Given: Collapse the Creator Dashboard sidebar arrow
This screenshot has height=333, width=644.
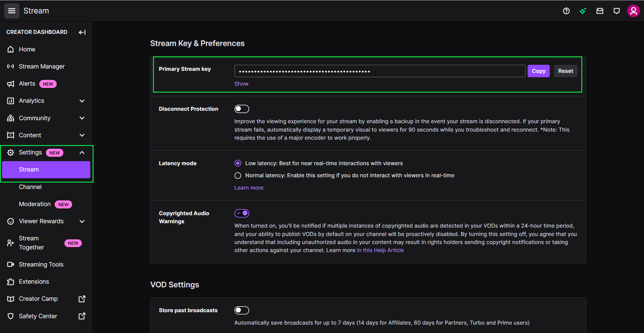Looking at the screenshot, I should [82, 32].
